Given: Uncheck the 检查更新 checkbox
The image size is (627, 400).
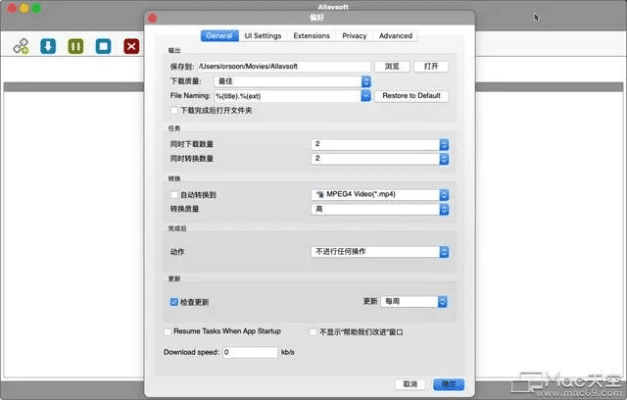Looking at the screenshot, I should 175,301.
